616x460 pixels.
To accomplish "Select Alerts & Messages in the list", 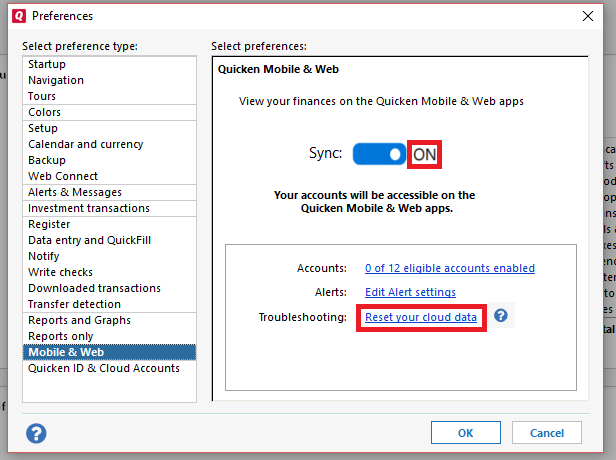I will pos(109,192).
